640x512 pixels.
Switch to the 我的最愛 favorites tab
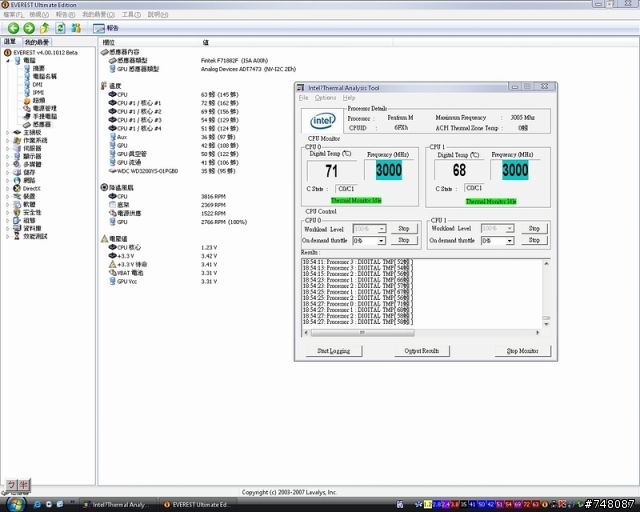point(37,42)
